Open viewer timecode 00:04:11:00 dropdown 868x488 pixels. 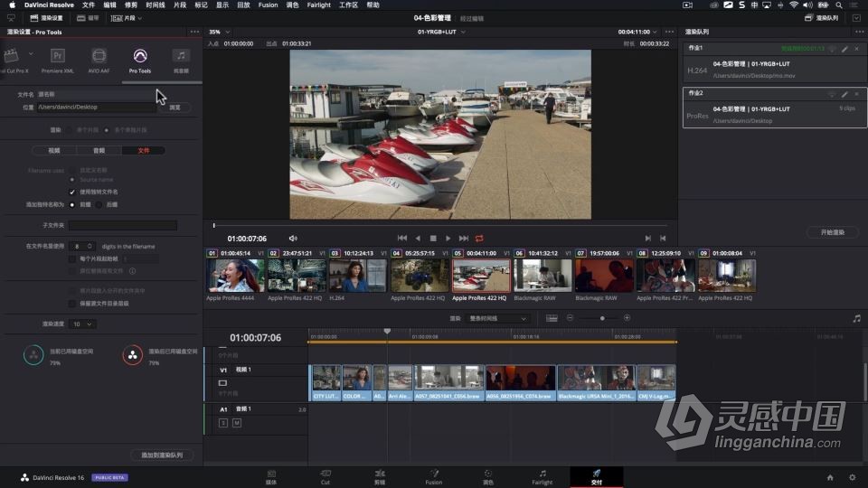pos(637,33)
